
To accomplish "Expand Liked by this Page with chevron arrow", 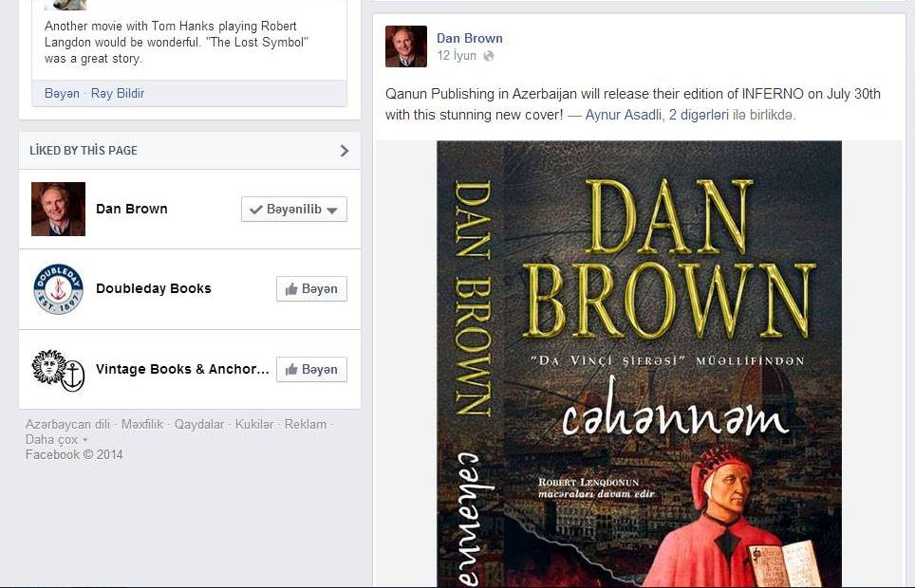I will tap(345, 151).
